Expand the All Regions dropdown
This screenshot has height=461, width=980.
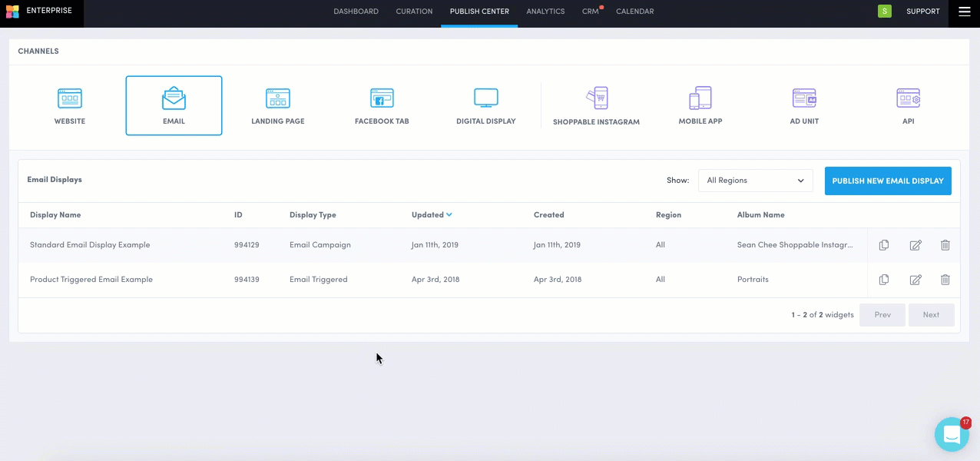755,181
